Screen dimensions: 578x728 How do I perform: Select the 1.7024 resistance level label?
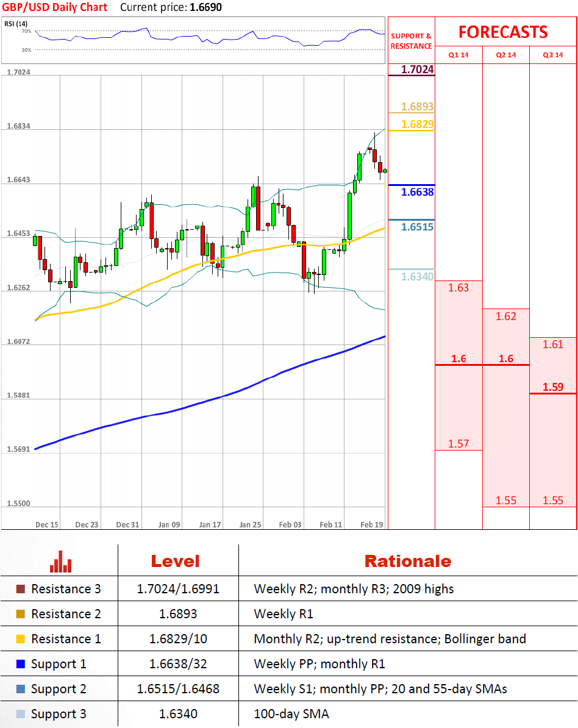417,70
